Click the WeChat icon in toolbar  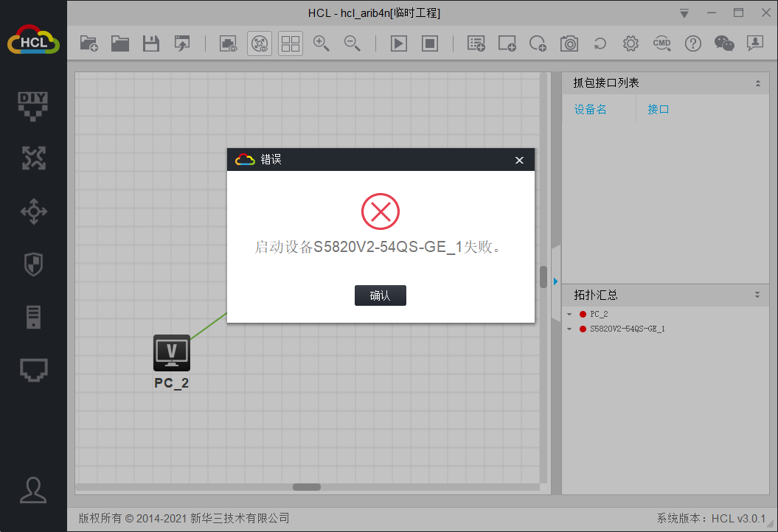pos(724,43)
